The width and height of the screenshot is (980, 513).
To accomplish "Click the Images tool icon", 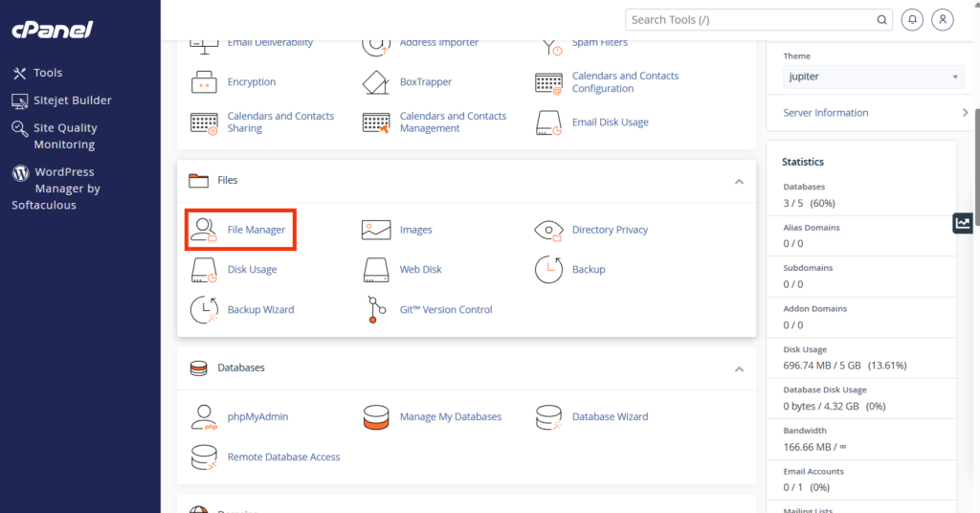I will [x=376, y=230].
